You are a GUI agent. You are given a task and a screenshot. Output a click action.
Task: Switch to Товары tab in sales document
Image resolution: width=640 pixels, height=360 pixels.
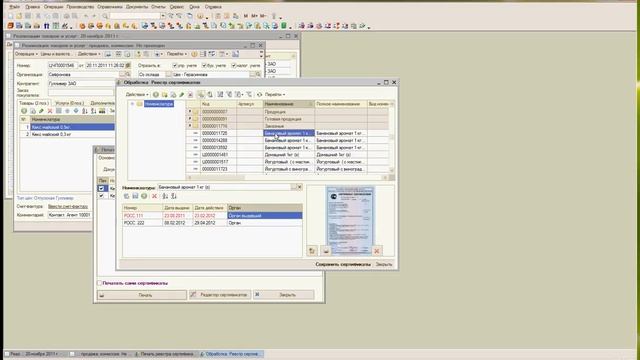pyautogui.click(x=34, y=103)
